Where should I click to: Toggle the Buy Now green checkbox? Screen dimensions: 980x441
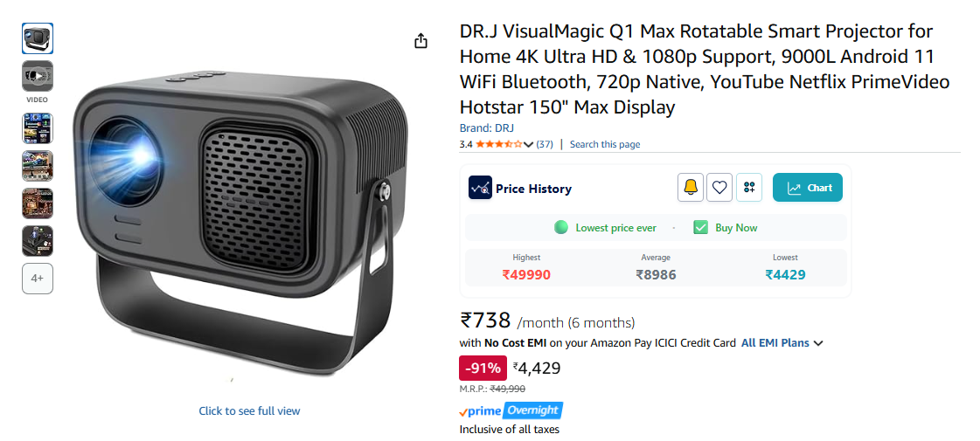[x=700, y=227]
